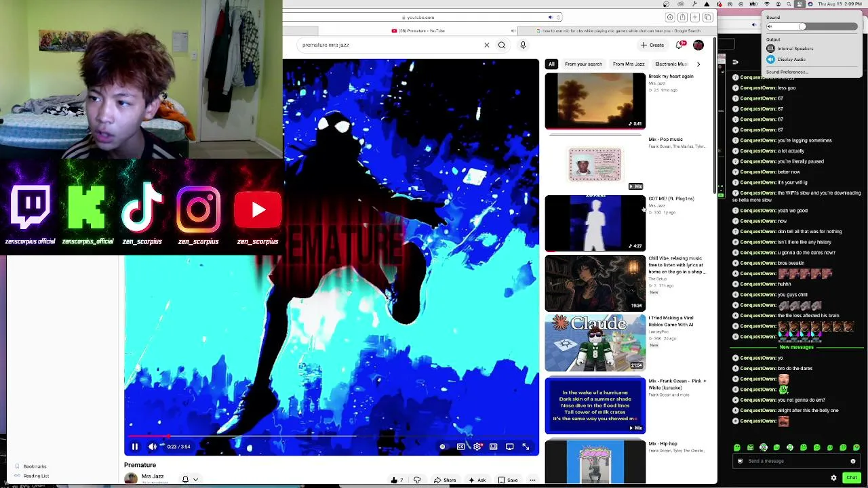Open the emoji picker in chat input
The width and height of the screenshot is (868, 488).
click(x=853, y=461)
